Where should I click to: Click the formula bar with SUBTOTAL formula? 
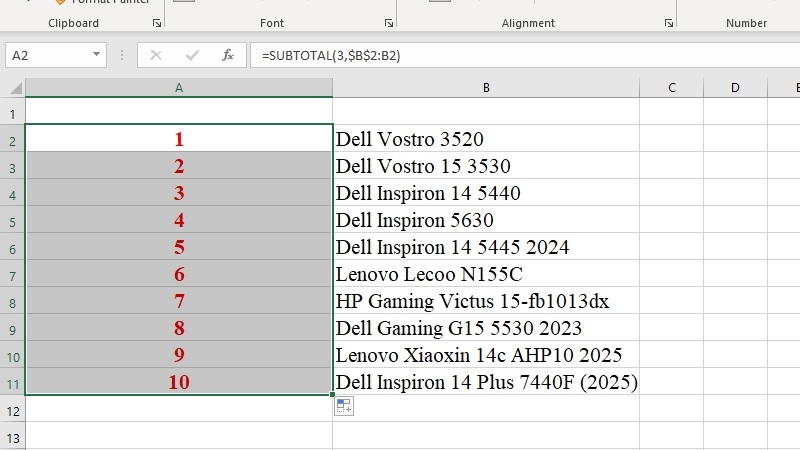click(525, 55)
